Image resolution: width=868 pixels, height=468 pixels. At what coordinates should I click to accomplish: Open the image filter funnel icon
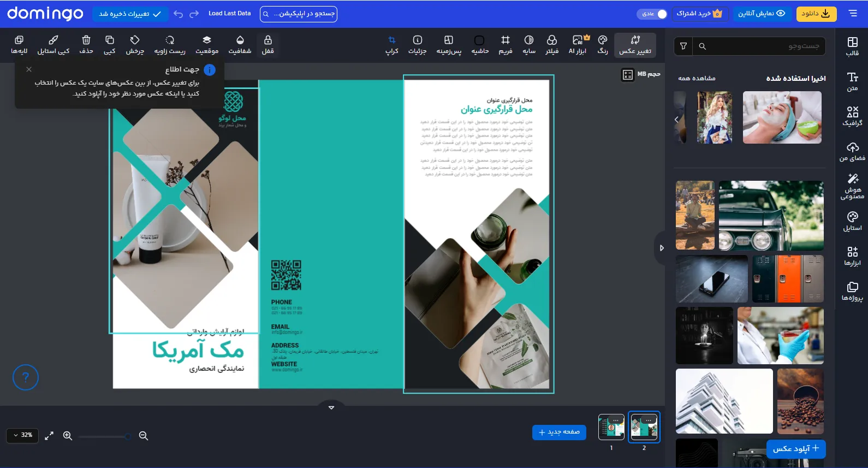click(x=683, y=46)
